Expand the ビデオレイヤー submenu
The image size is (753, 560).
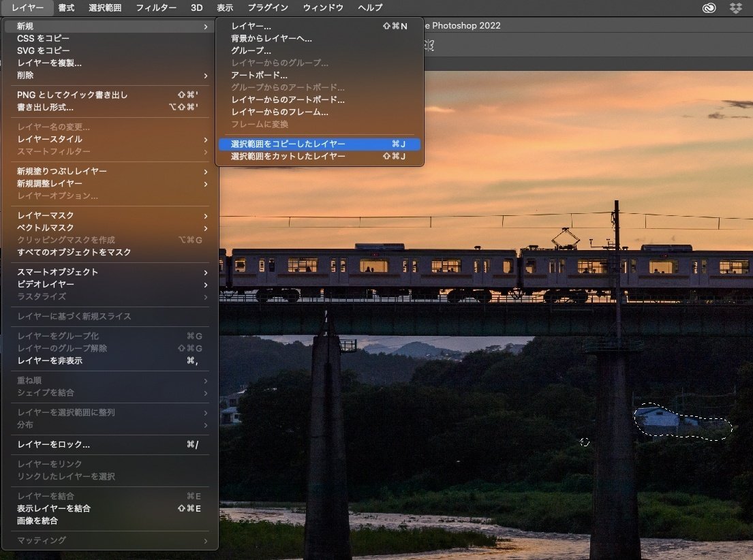pyautogui.click(x=110, y=284)
